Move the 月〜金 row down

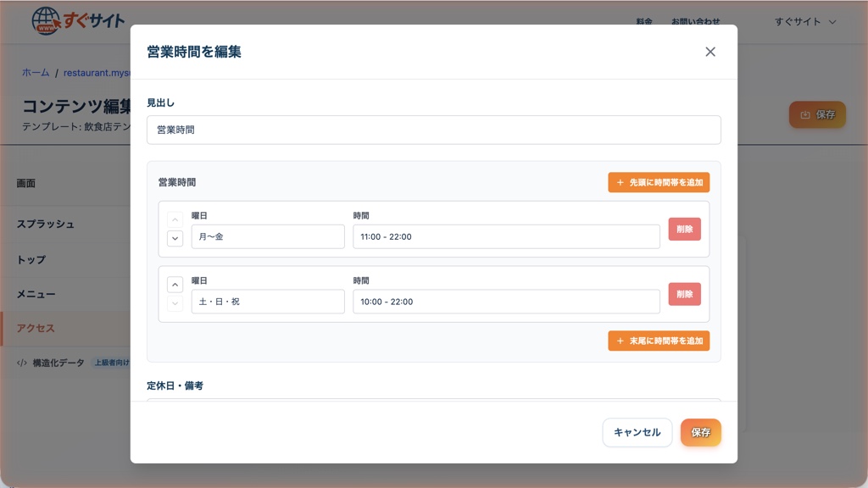(x=175, y=238)
